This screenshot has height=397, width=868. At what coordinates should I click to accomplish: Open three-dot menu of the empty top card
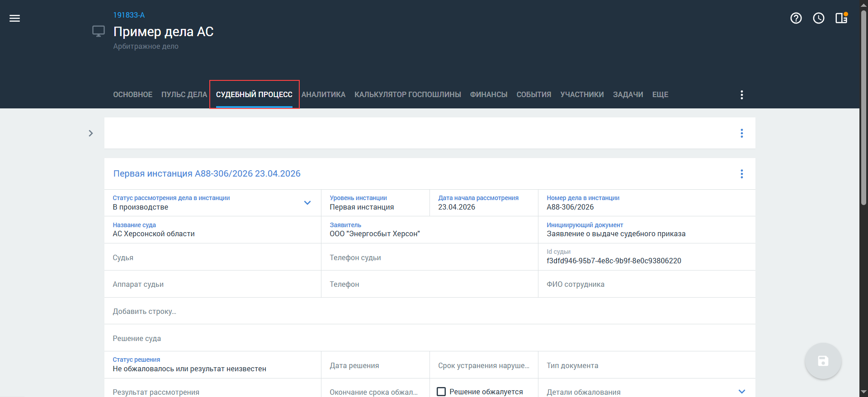coord(741,133)
